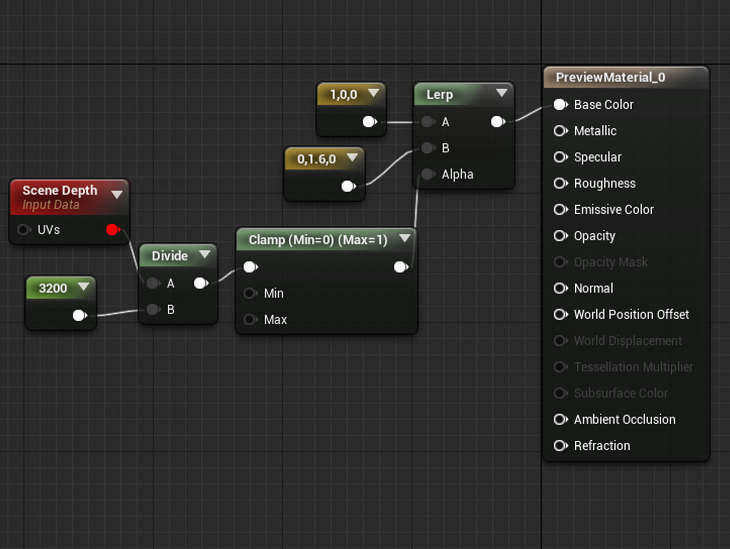
Task: Click the Roughness input pin
Action: [560, 184]
